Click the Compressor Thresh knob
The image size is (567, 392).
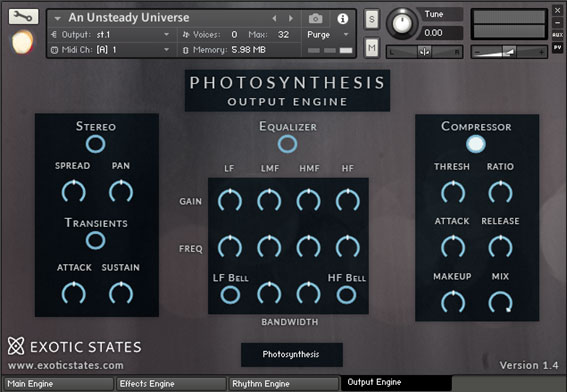point(453,192)
